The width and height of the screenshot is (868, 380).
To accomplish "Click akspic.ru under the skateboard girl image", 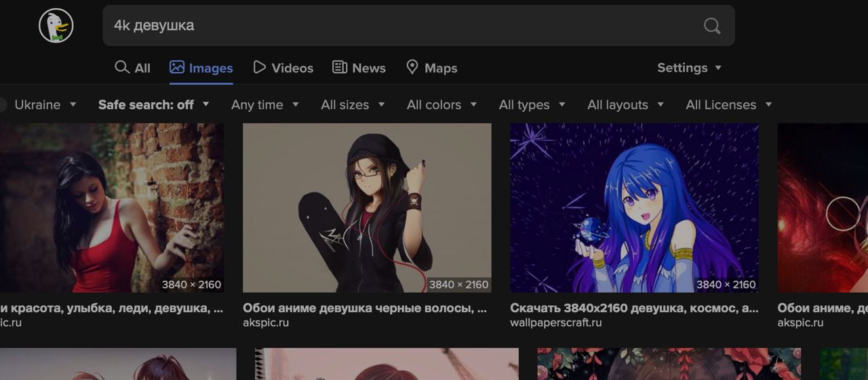I will pos(266,322).
